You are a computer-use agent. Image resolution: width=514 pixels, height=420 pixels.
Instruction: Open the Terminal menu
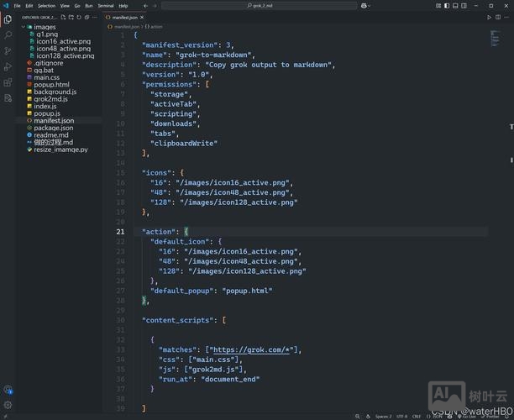[x=105, y=5]
